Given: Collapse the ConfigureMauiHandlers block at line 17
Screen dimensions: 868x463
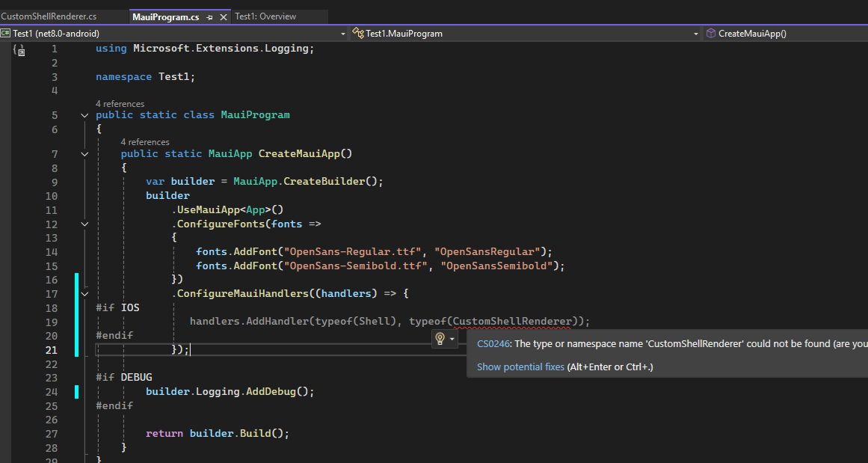Looking at the screenshot, I should click(84, 293).
